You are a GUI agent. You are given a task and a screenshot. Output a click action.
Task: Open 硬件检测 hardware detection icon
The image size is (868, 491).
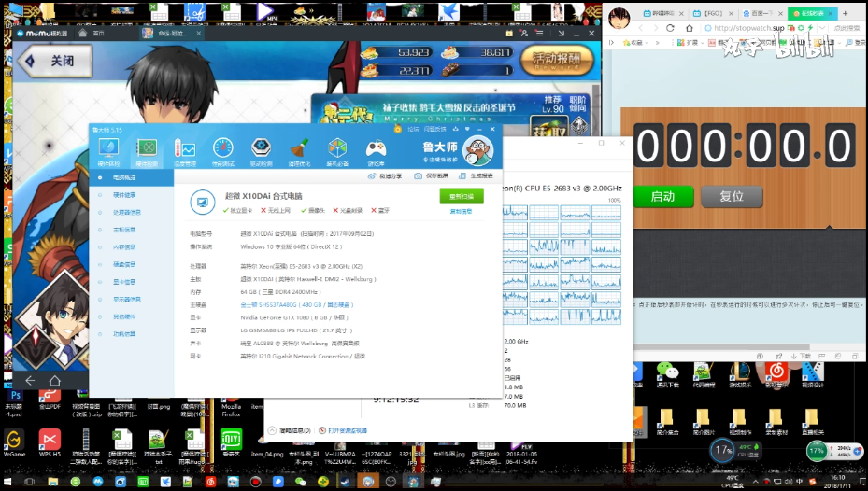[x=147, y=152]
